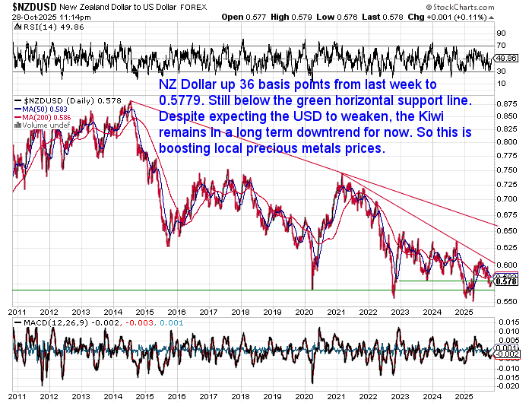Click 2016 on the MACD panel time axis
Screen dimensions: 532x403
pos(177,397)
